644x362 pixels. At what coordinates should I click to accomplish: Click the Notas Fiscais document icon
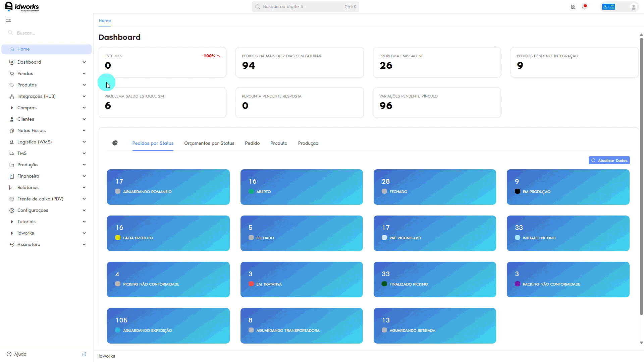coord(12,131)
